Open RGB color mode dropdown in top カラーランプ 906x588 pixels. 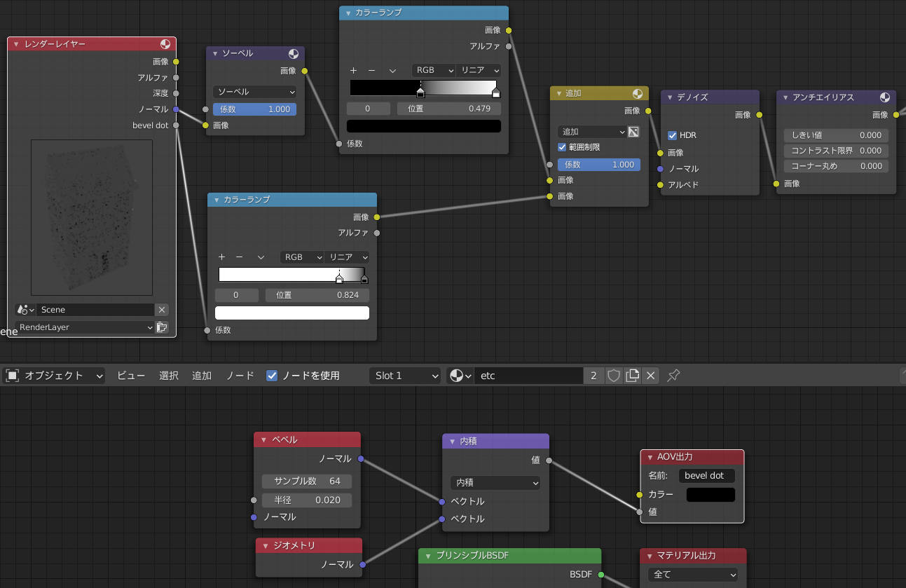pyautogui.click(x=434, y=70)
